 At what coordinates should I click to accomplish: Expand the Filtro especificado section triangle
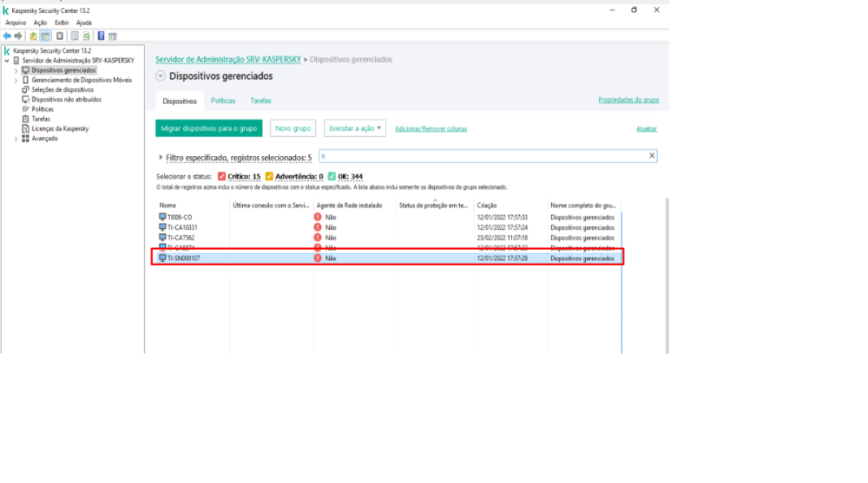coord(161,158)
